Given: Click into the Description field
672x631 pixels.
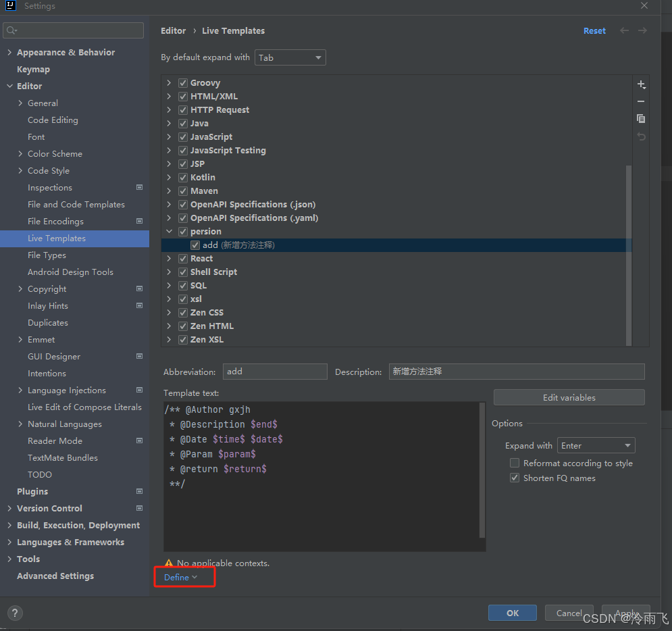Looking at the screenshot, I should [x=517, y=371].
